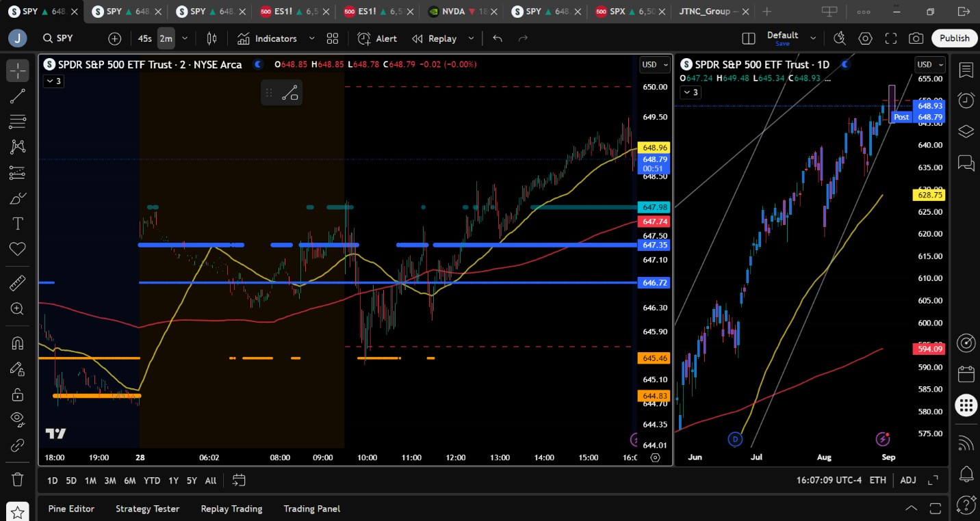Toggle hide all drawings eye icon
980x521 pixels.
(18, 420)
